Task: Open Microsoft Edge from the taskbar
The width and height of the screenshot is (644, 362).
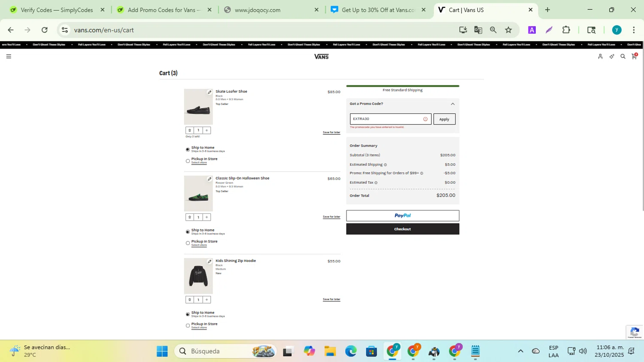Action: 351,351
